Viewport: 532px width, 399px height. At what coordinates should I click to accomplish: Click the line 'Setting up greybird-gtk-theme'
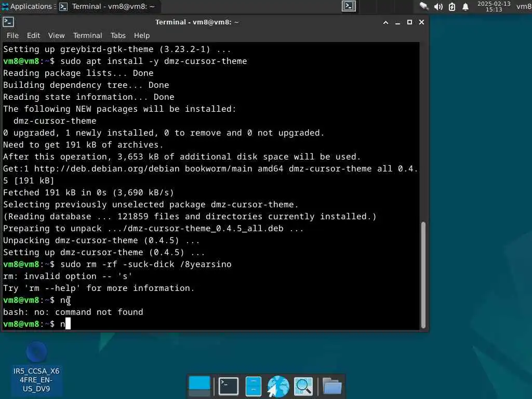117,49
